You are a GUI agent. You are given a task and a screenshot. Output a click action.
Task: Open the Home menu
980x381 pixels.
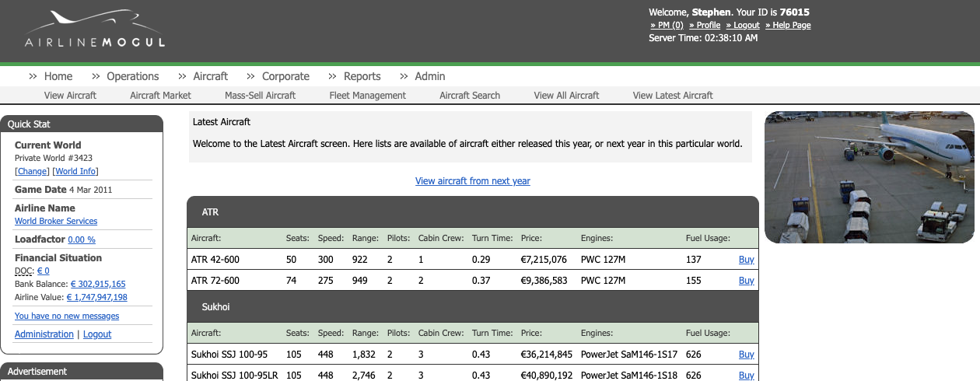coord(58,76)
